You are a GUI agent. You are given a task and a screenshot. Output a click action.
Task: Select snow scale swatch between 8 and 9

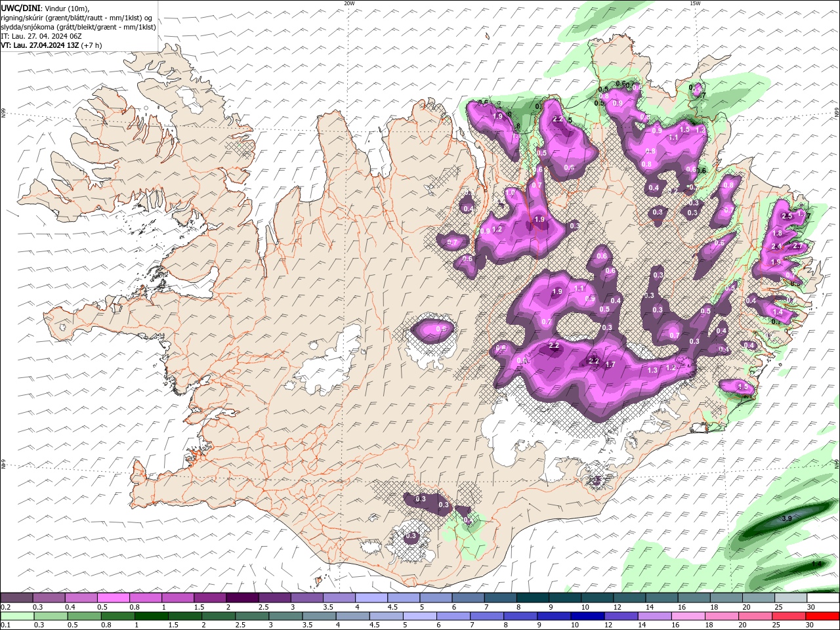(532, 598)
